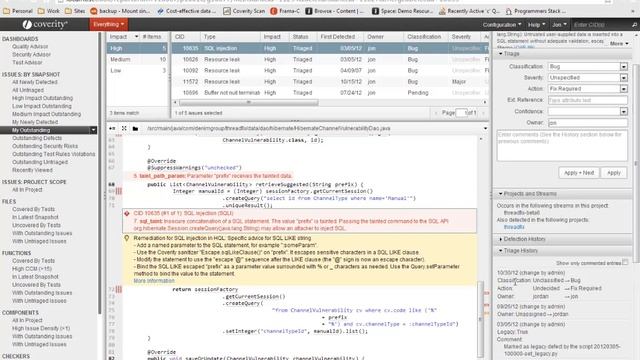
Task: Click the Coverity logo
Action: coord(45,24)
